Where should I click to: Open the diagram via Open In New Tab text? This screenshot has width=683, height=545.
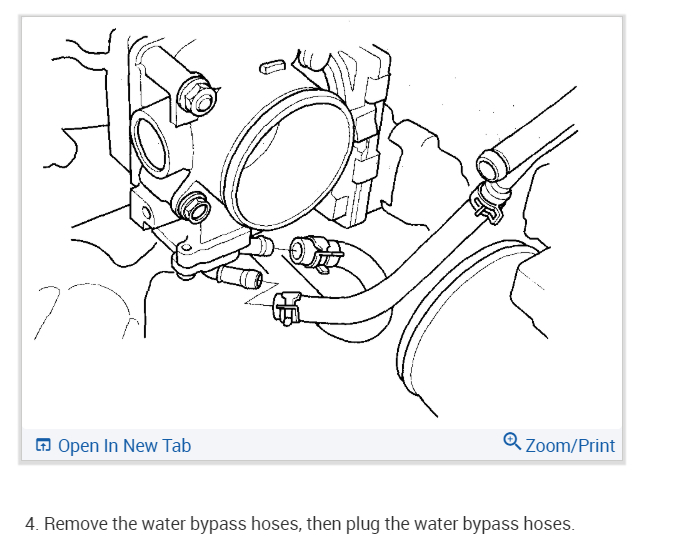coord(124,446)
